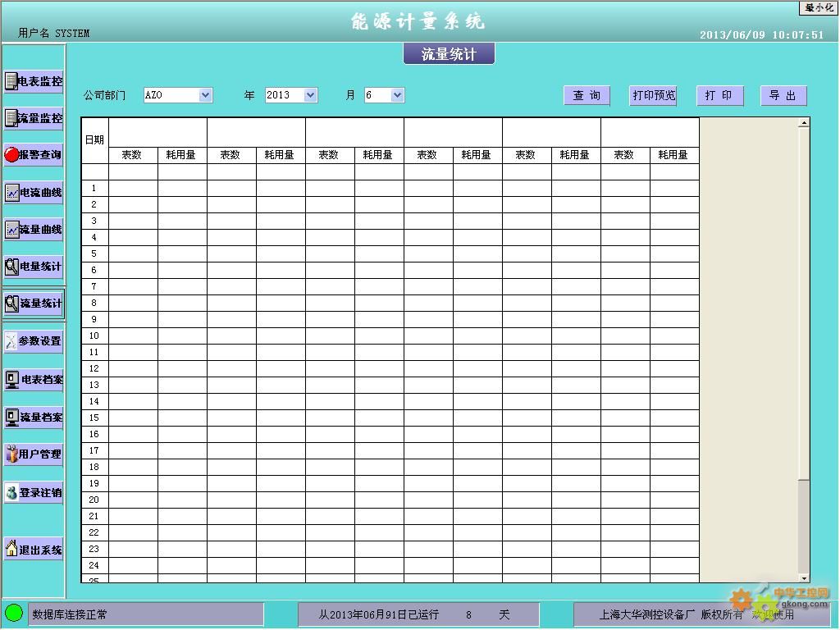This screenshot has width=840, height=630.
Task: Show the 流量曲线 flow curve chart
Action: (x=34, y=230)
